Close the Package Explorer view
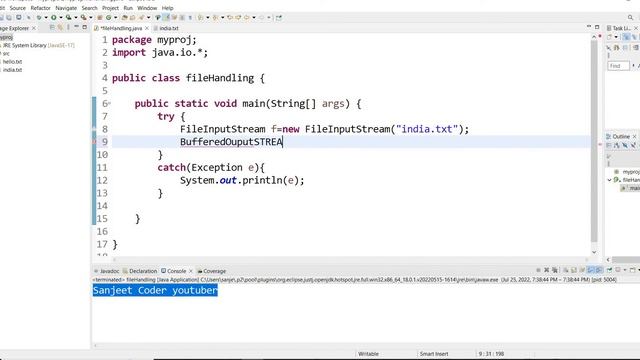 click(34, 28)
